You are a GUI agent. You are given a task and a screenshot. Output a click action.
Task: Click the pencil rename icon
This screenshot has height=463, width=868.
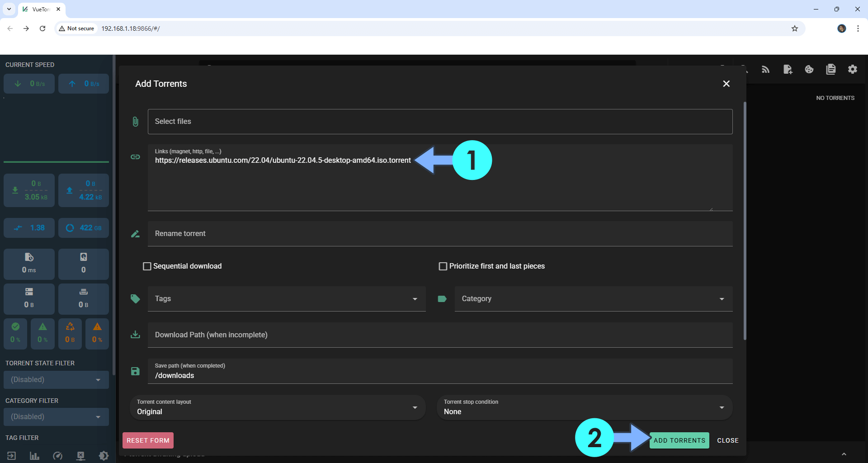135,234
